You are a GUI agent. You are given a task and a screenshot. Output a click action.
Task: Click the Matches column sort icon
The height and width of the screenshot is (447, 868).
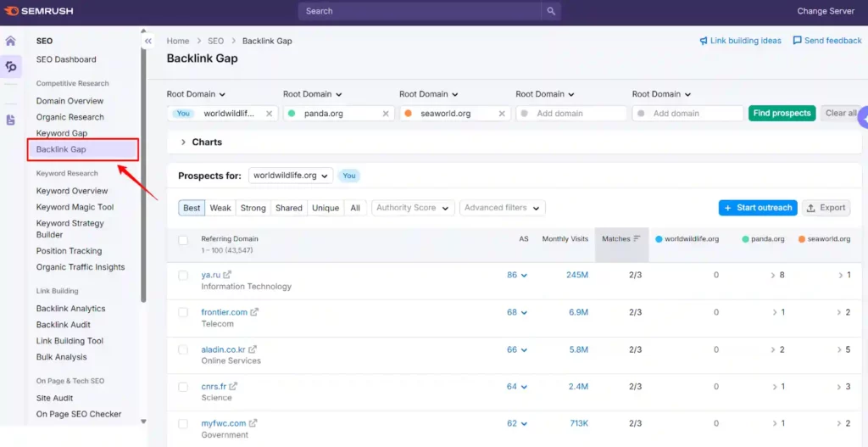(x=637, y=239)
